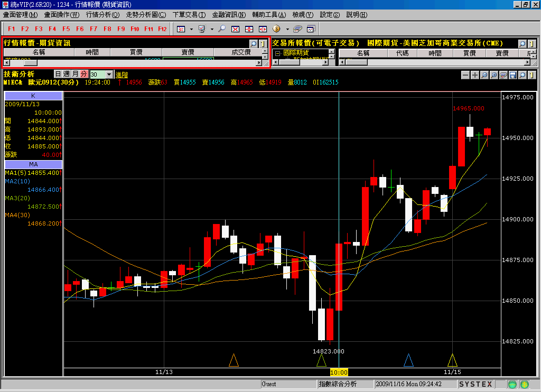Viewport: 541px width, 392px height.
Task: Click the orange triangle marker on time axis
Action: click(x=234, y=360)
